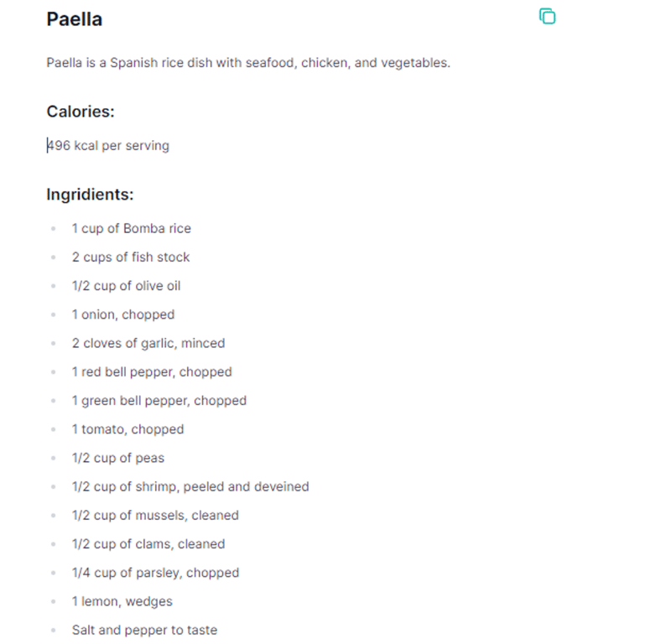Image resolution: width=661 pixels, height=644 pixels.
Task: Click the 2 cloves of garlic line
Action: 148,343
